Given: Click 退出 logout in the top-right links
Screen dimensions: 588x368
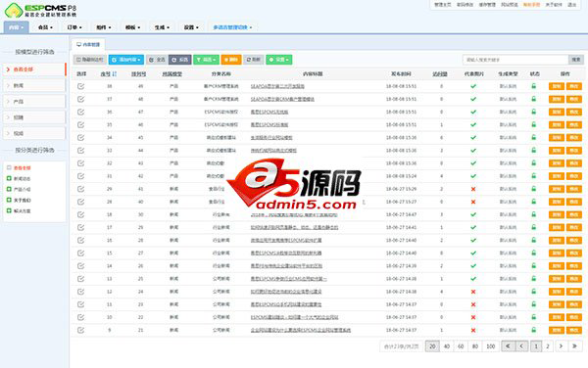Looking at the screenshot, I should pyautogui.click(x=572, y=5).
